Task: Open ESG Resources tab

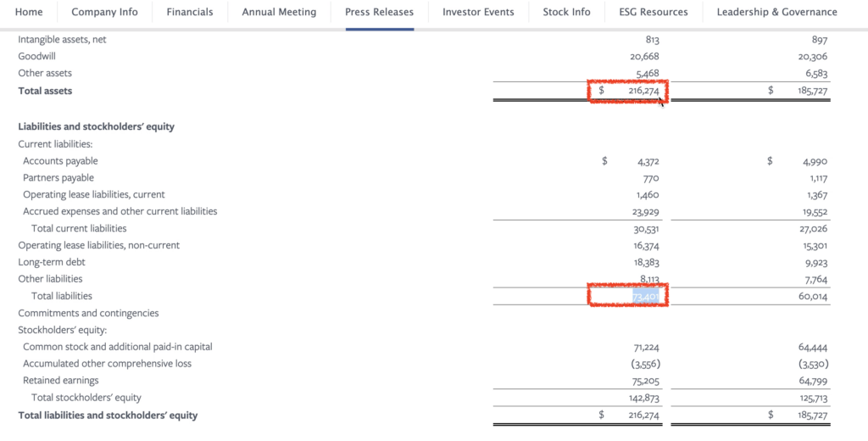Action: (x=654, y=12)
